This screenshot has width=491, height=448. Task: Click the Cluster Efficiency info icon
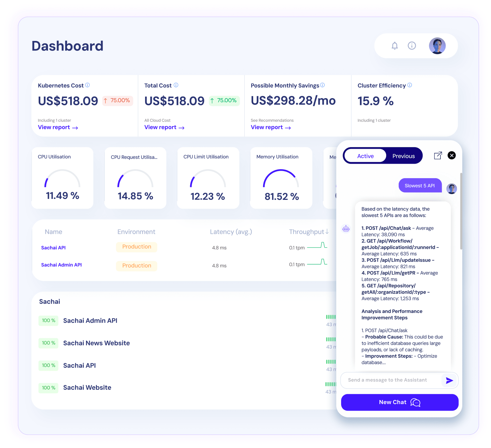(410, 85)
